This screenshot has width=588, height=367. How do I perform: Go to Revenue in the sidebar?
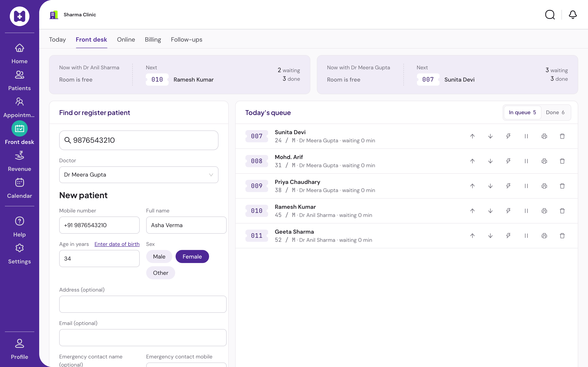(19, 161)
